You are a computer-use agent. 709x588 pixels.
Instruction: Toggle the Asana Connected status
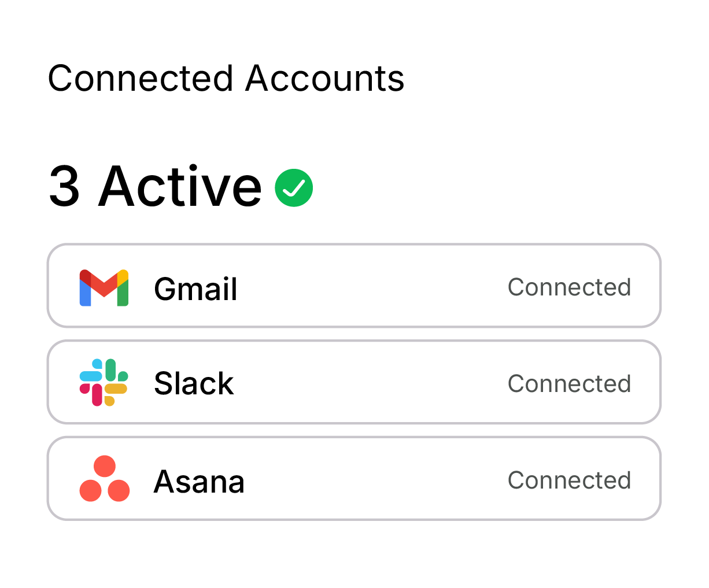(x=569, y=479)
